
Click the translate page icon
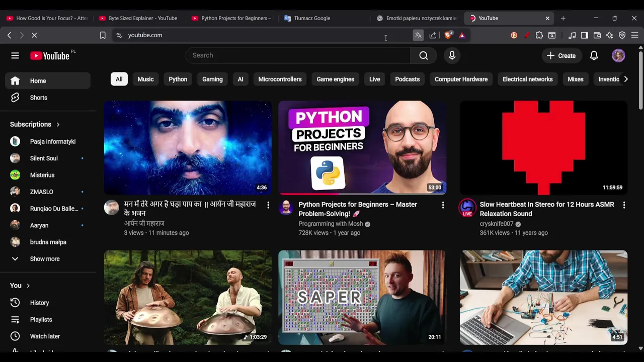click(418, 35)
